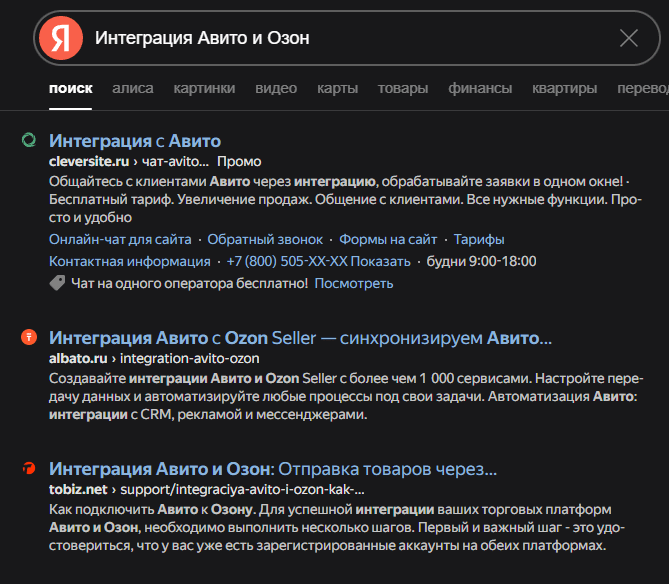Open the Картинки tab
Screen dimensions: 669x584
(204, 89)
